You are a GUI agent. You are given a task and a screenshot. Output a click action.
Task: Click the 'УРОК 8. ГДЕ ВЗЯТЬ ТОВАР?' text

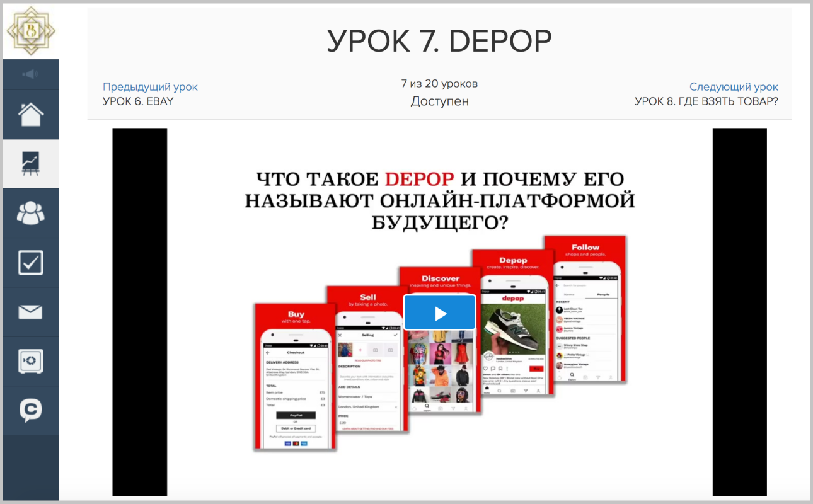[x=706, y=101]
